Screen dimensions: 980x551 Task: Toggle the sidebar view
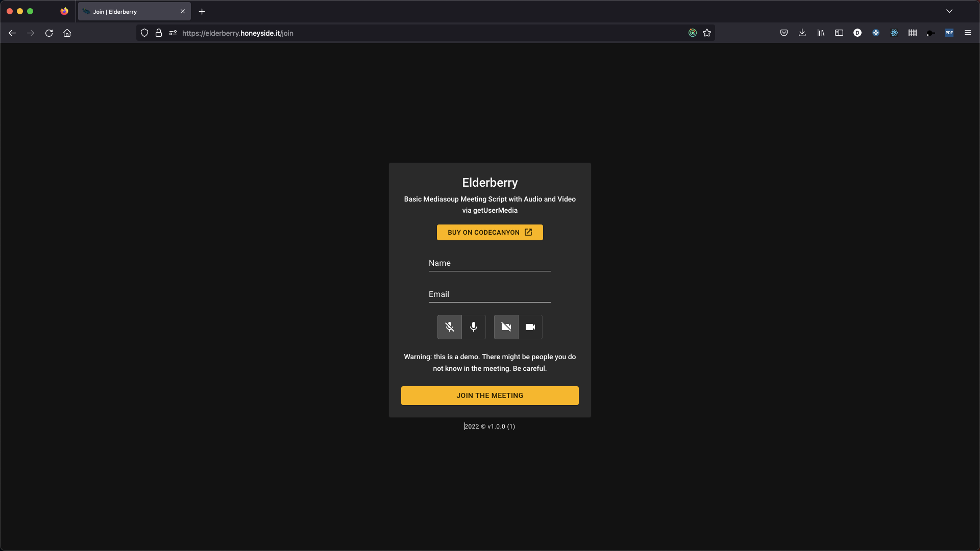tap(839, 33)
